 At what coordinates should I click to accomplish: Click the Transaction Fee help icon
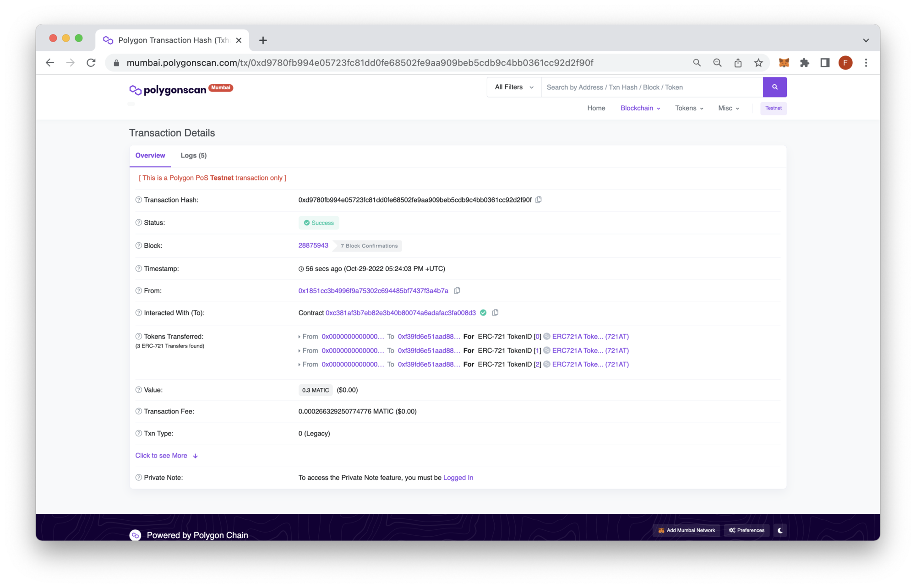click(138, 411)
